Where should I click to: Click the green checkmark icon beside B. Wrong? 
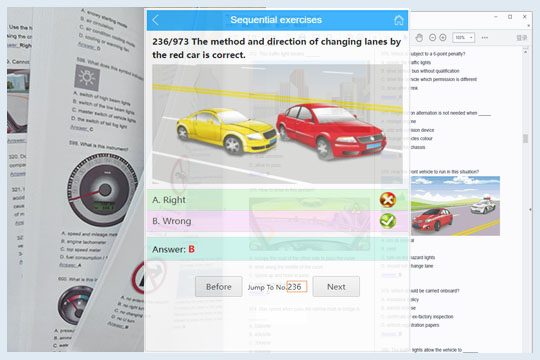point(388,221)
